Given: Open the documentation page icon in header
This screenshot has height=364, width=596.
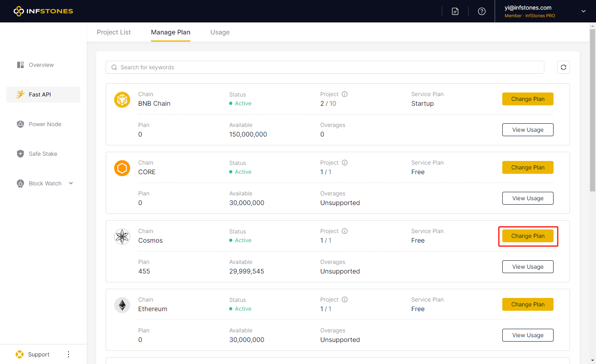Looking at the screenshot, I should coord(455,11).
